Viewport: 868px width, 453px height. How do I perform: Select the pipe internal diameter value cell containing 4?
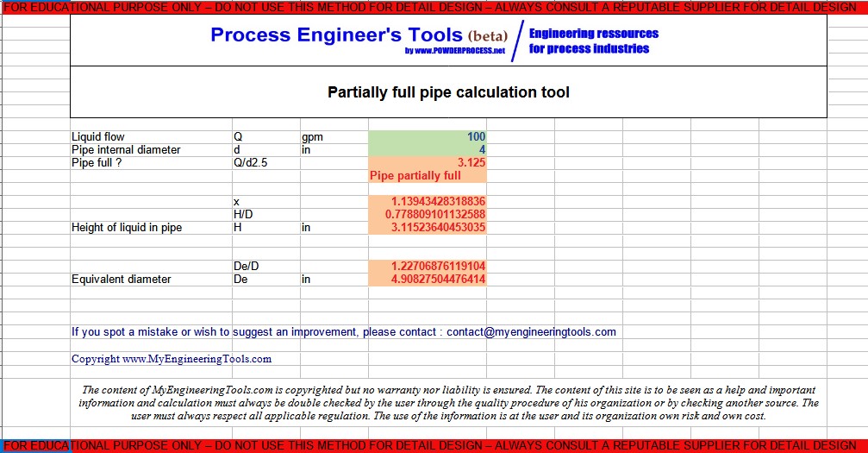tap(428, 149)
